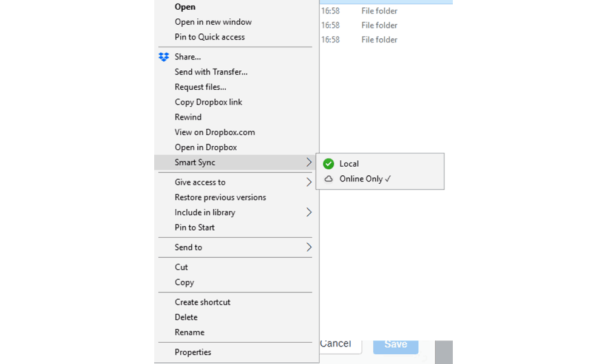
Task: Open the folder's Properties
Action: click(192, 352)
